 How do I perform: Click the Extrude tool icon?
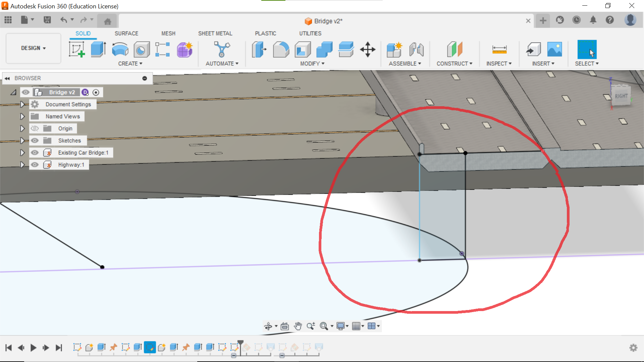98,50
